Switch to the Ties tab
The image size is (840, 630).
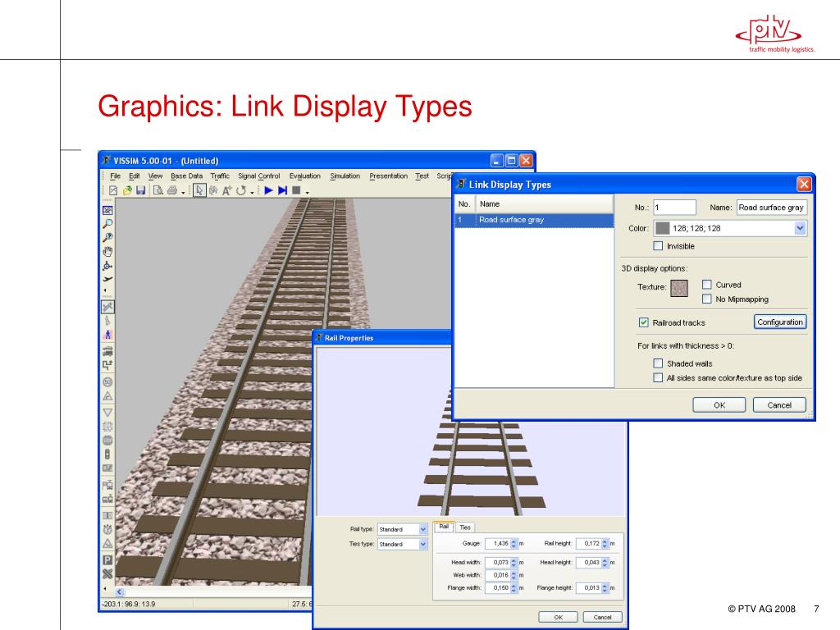pyautogui.click(x=465, y=527)
